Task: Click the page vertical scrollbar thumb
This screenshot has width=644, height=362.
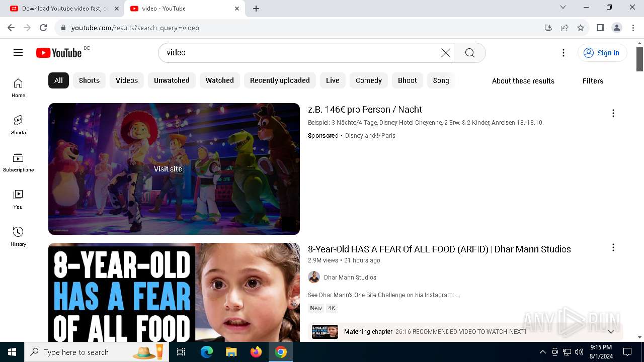Action: [x=639, y=59]
